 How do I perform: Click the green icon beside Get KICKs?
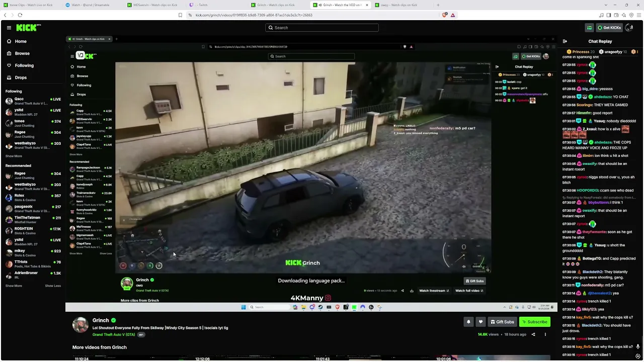(589, 28)
